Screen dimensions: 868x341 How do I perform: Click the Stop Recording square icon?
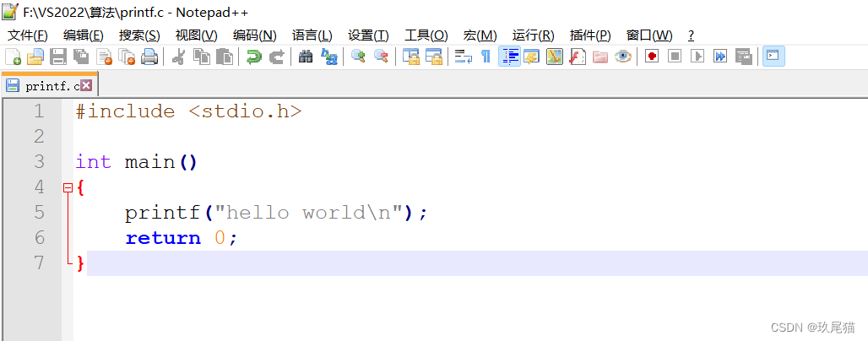[675, 57]
